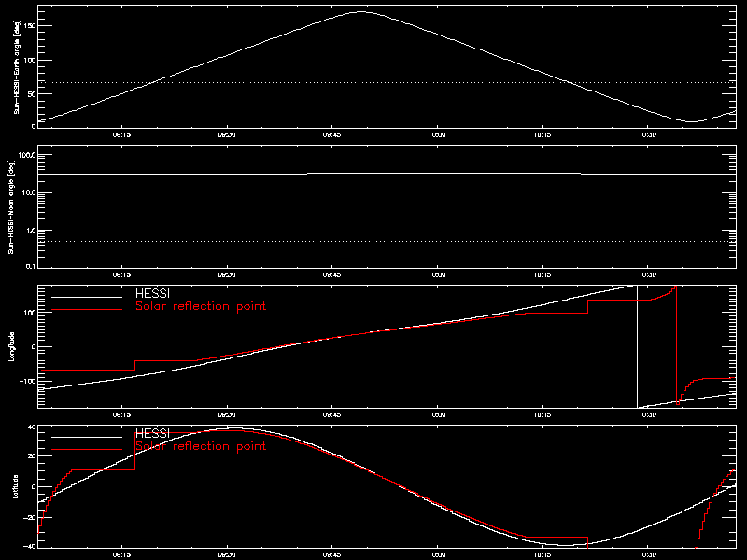Screen dimensions: 747x560
Task: Click the 10:30 time label under Noon angle plot
Action: pos(647,275)
